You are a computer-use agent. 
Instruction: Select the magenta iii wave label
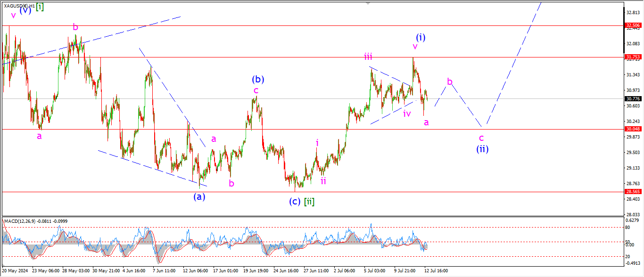click(368, 57)
